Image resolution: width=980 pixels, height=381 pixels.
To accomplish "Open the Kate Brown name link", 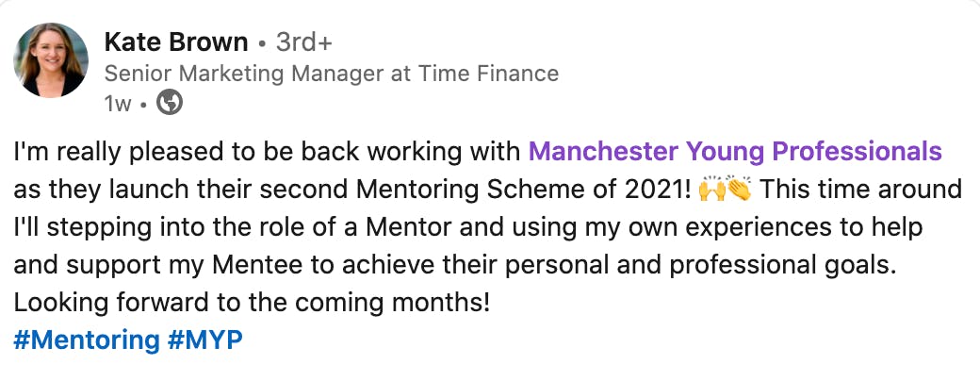I will coord(176,42).
